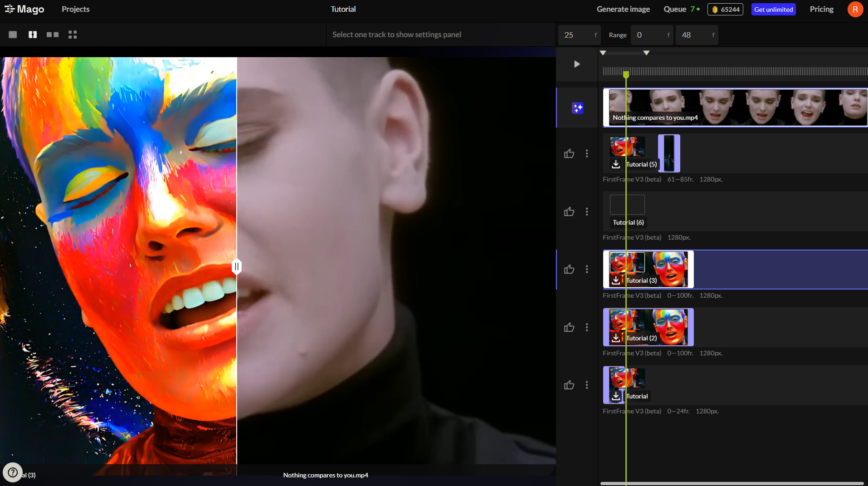Like the bottom Tutorial track
Image resolution: width=868 pixels, height=486 pixels.
click(569, 385)
